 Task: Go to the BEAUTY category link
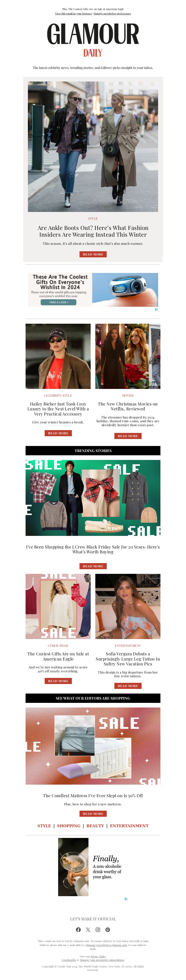(95, 826)
